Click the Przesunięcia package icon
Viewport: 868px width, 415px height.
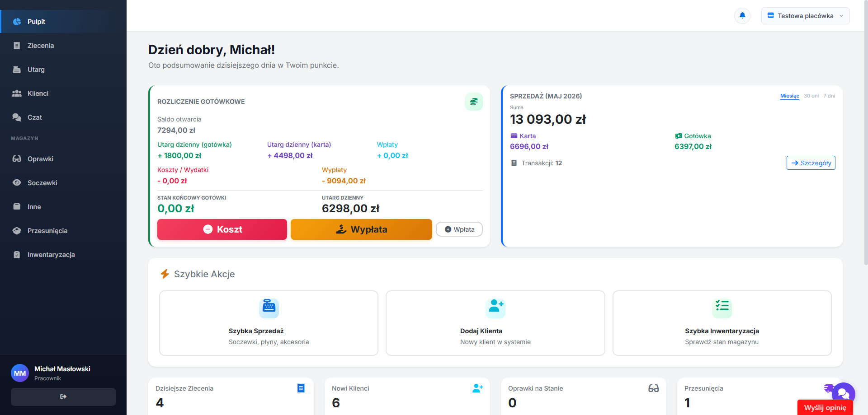[x=17, y=231]
